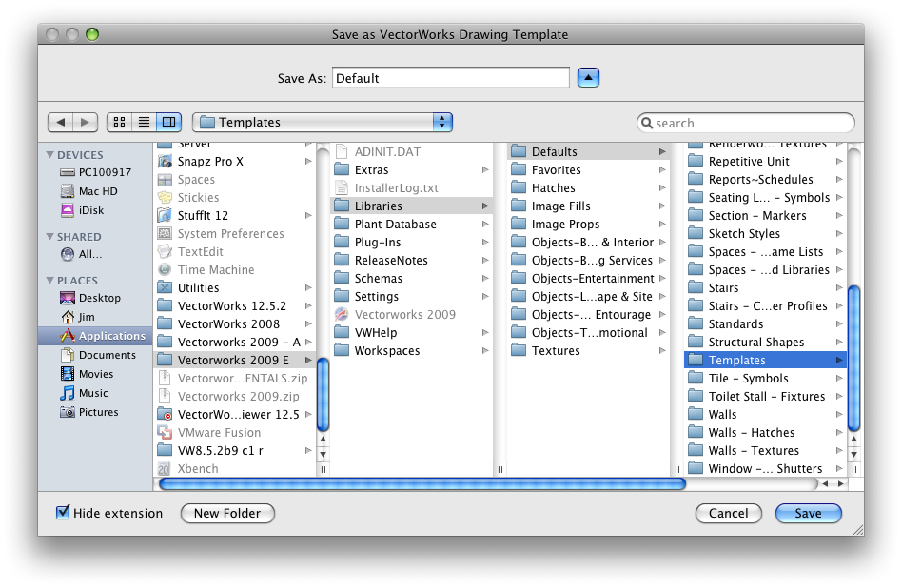Open the Defaults folder
Image resolution: width=902 pixels, height=588 pixels.
pos(554,152)
